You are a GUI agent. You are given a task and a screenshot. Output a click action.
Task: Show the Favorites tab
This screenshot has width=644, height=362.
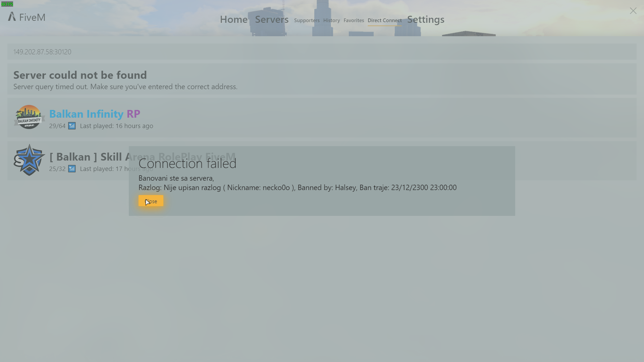(x=354, y=20)
